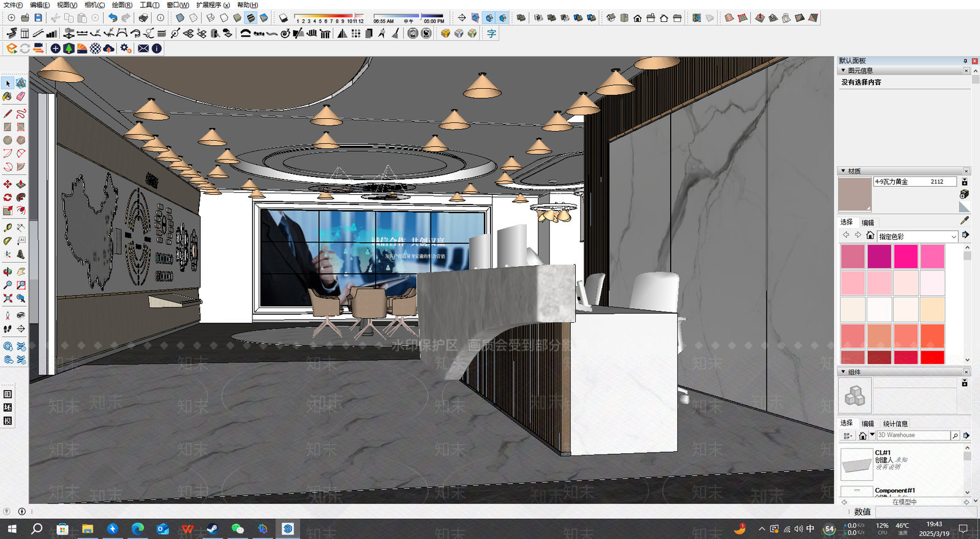Choose the Line pencil tool
This screenshot has height=539, width=980.
[x=8, y=114]
